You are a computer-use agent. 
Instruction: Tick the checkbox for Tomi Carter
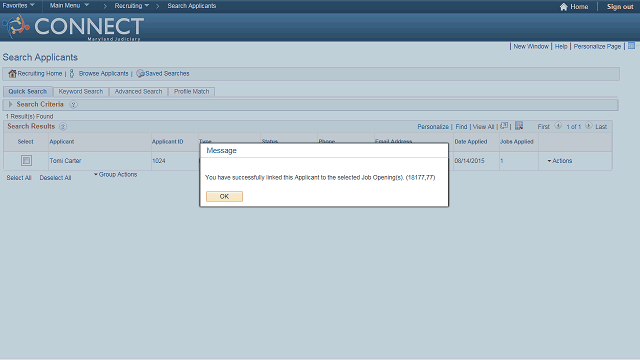tap(26, 160)
